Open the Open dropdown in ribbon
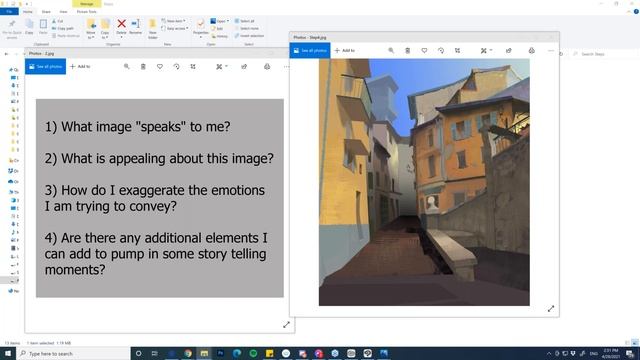Viewport: 640px width, 360px height. [x=220, y=21]
